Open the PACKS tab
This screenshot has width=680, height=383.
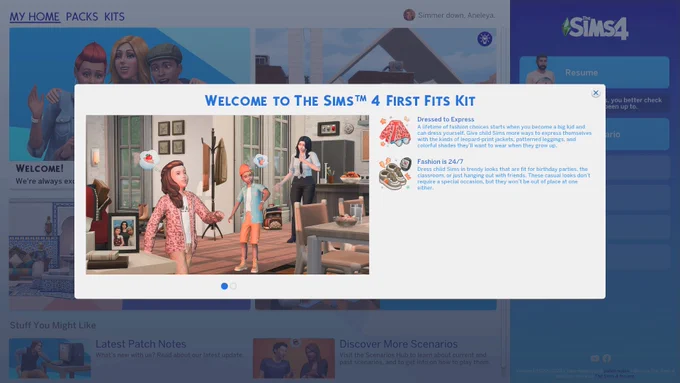[x=82, y=17]
